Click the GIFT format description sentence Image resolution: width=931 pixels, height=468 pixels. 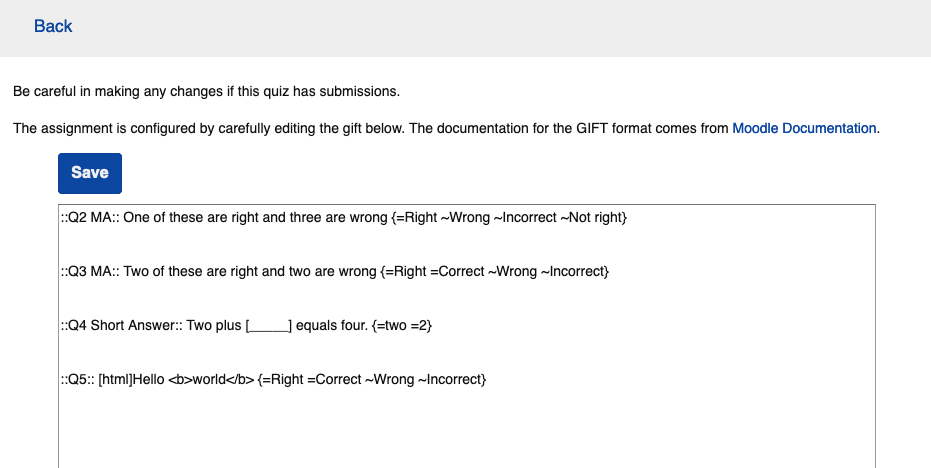point(370,128)
